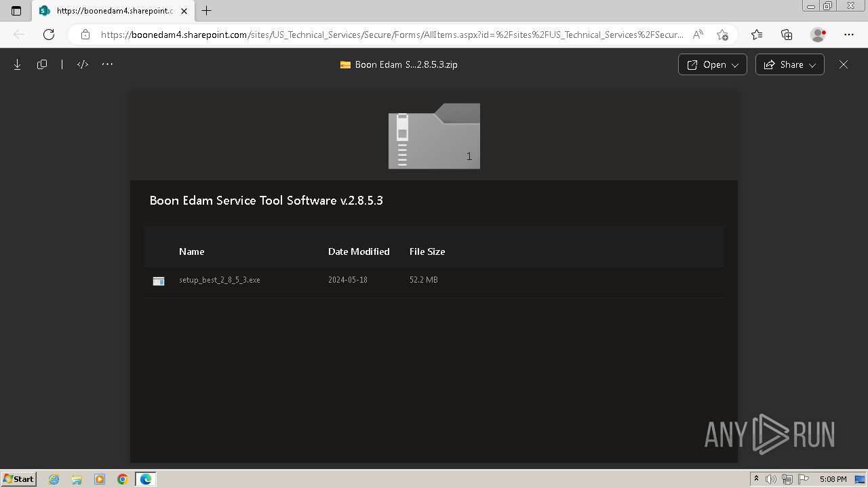Open a new browser tab
Viewport: 868px width, 488px height.
pyautogui.click(x=207, y=11)
